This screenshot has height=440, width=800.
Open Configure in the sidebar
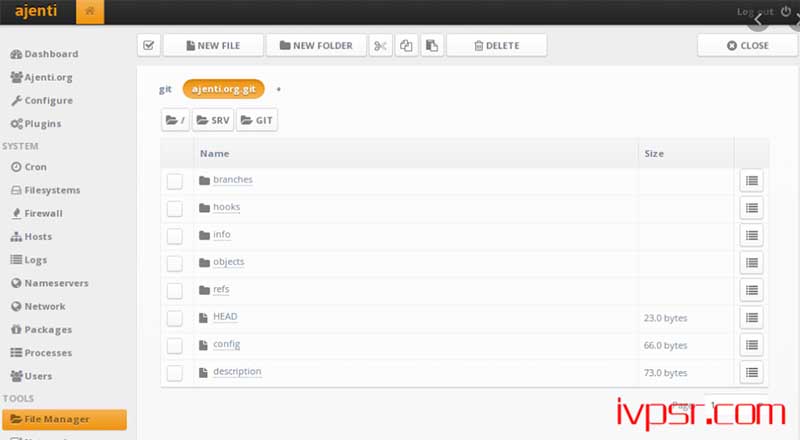click(x=42, y=101)
